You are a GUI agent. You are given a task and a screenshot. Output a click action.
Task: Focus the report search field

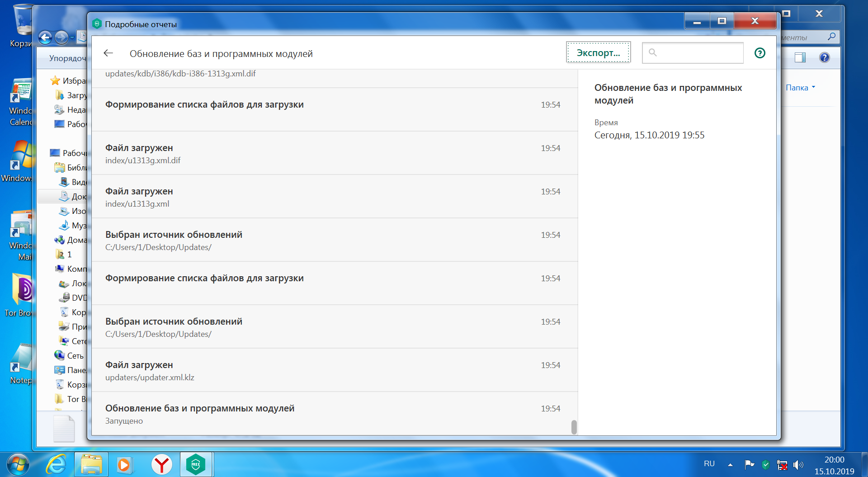[693, 52]
